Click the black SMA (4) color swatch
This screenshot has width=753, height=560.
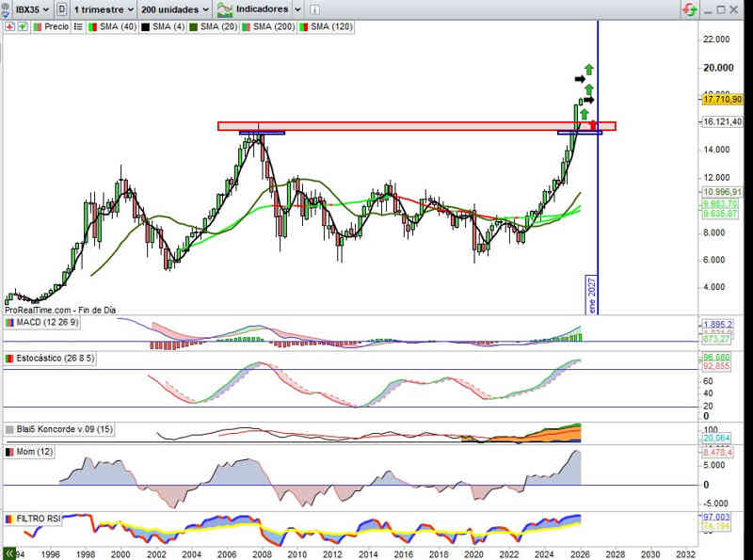146,27
